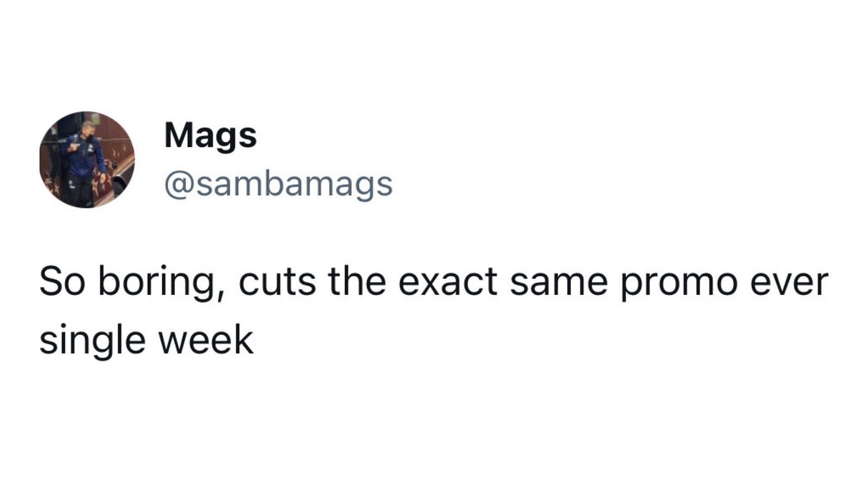Open the @sambamags handle link
This screenshot has height=488, width=868.
[x=278, y=185]
